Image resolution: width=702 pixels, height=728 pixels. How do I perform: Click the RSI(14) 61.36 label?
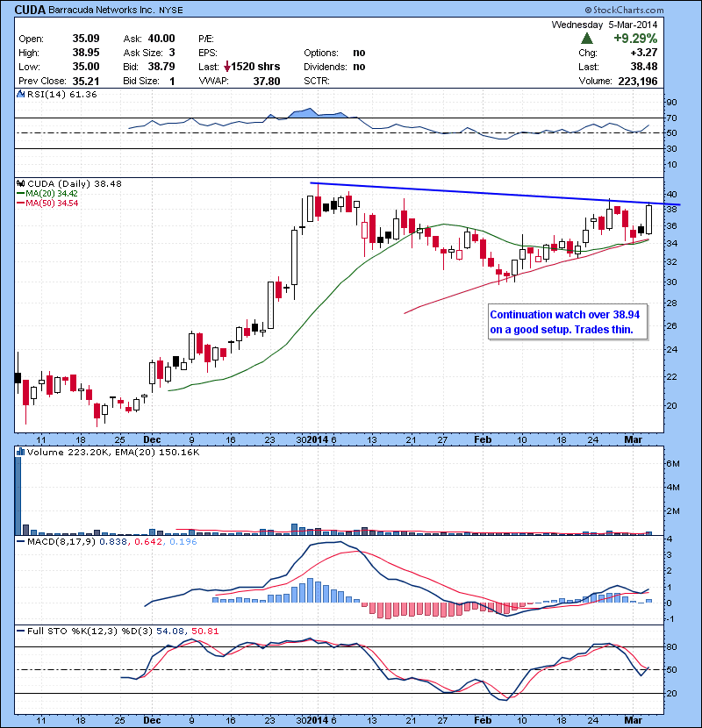(61, 94)
